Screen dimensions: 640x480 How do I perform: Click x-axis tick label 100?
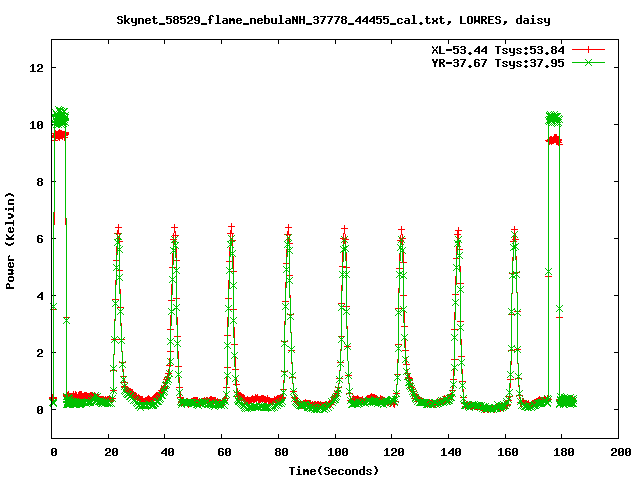pyautogui.click(x=338, y=452)
